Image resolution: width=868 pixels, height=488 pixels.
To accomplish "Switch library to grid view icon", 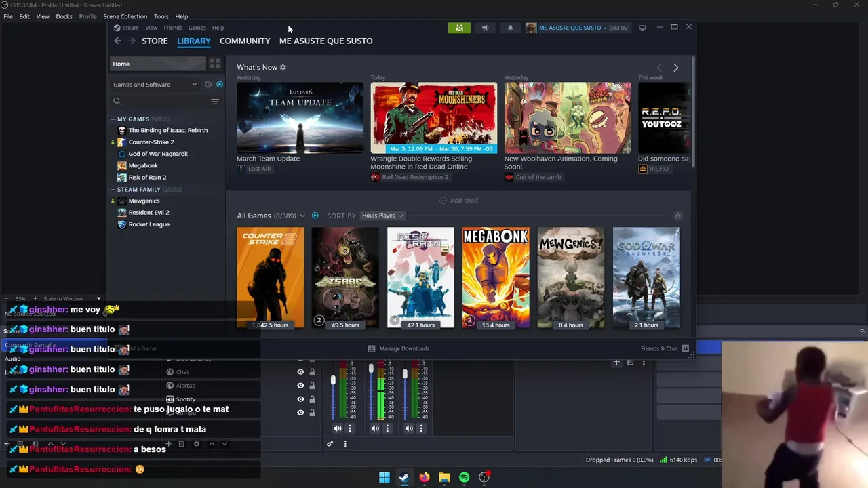I will point(215,64).
